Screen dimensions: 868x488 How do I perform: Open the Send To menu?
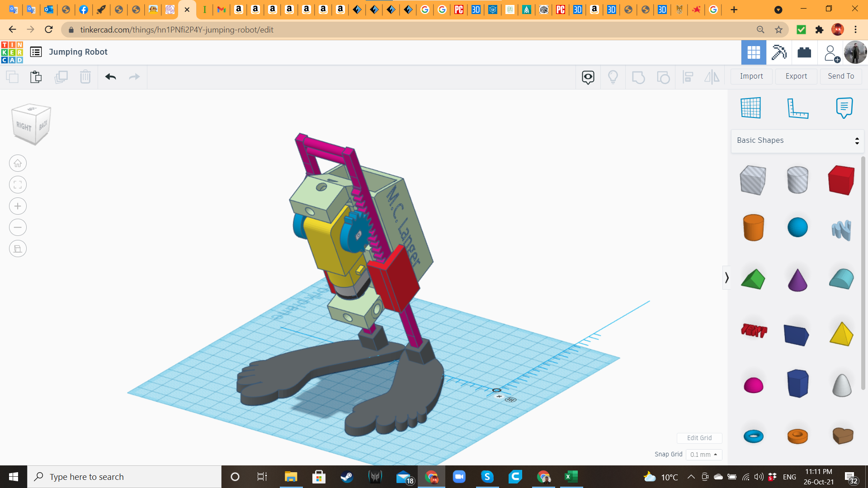point(840,76)
